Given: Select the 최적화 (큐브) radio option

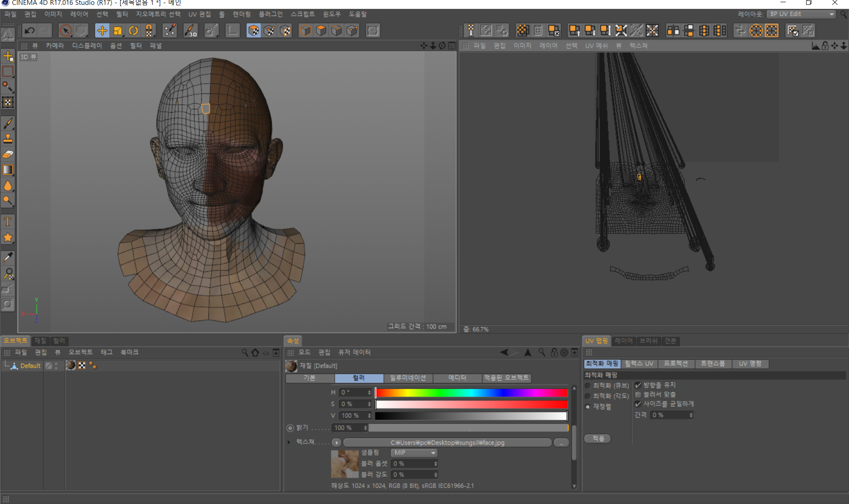Looking at the screenshot, I should [588, 386].
